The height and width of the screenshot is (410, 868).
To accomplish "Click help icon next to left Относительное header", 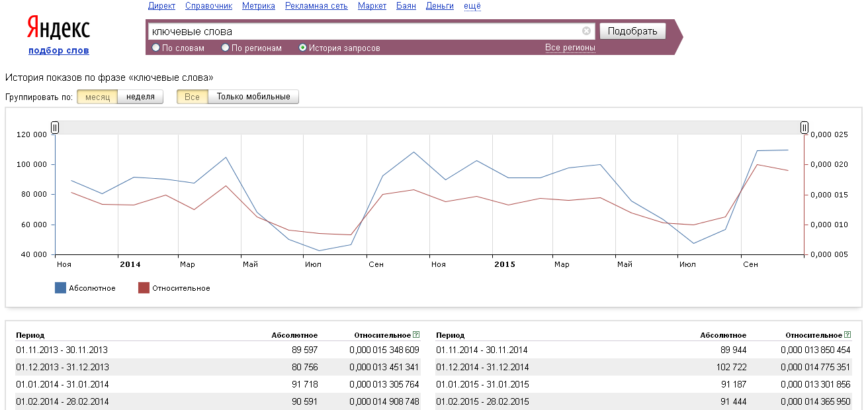I will click(416, 335).
